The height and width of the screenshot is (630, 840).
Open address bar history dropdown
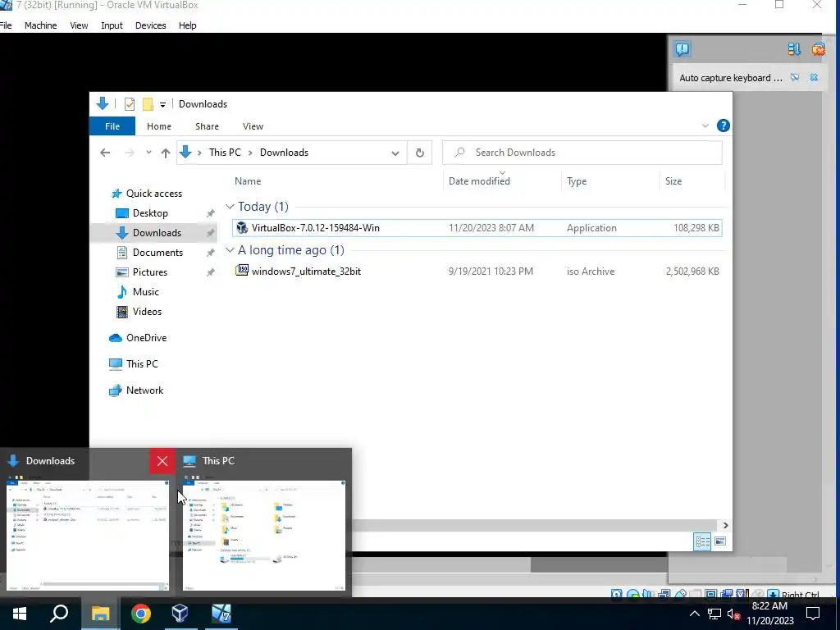coord(395,153)
